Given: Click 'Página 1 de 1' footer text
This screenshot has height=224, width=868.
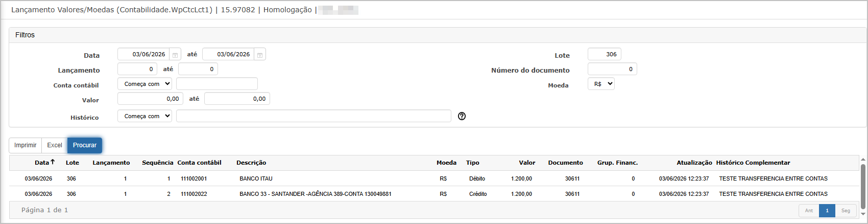Looking at the screenshot, I should coord(44,210).
